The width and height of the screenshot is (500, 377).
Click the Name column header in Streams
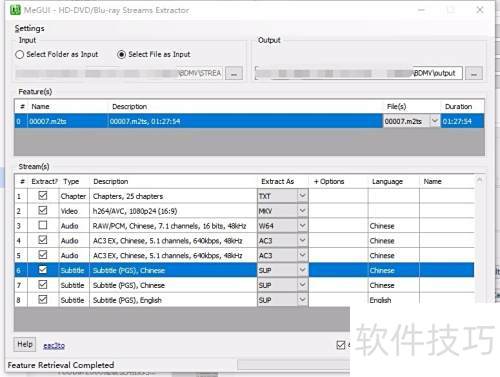[x=447, y=181]
